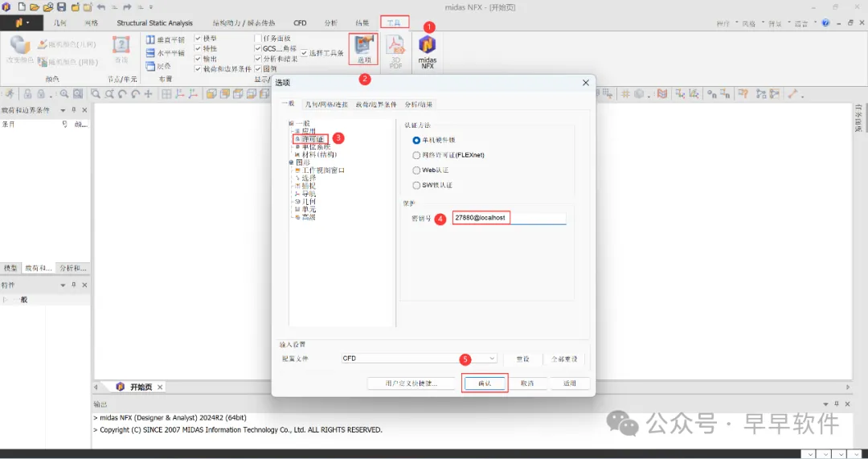Viewport: 868px width, 459px height.
Task: Click the 取消 cancel button
Action: [527, 383]
